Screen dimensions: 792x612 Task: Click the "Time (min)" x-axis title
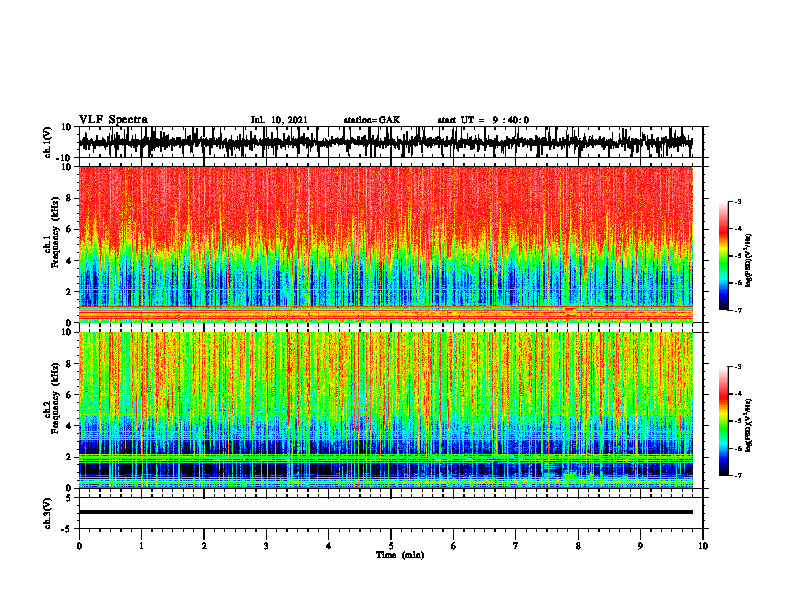[x=400, y=555]
